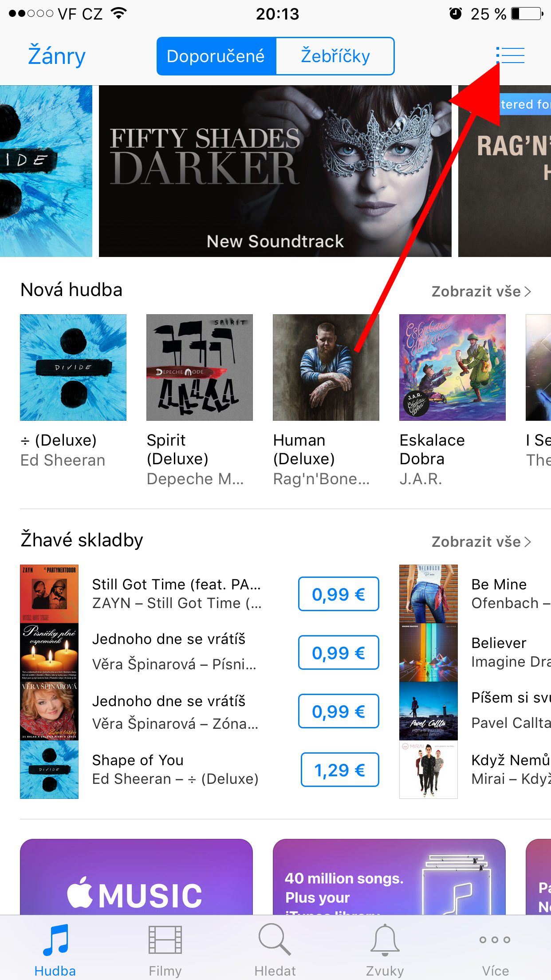Open the Zvuky bell icon
The width and height of the screenshot is (551, 980).
pos(385,940)
